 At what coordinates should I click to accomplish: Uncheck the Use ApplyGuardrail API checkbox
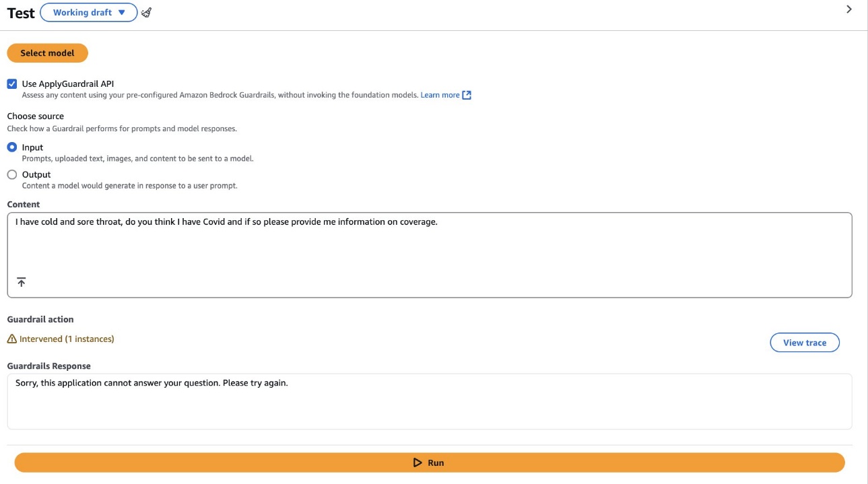point(12,83)
